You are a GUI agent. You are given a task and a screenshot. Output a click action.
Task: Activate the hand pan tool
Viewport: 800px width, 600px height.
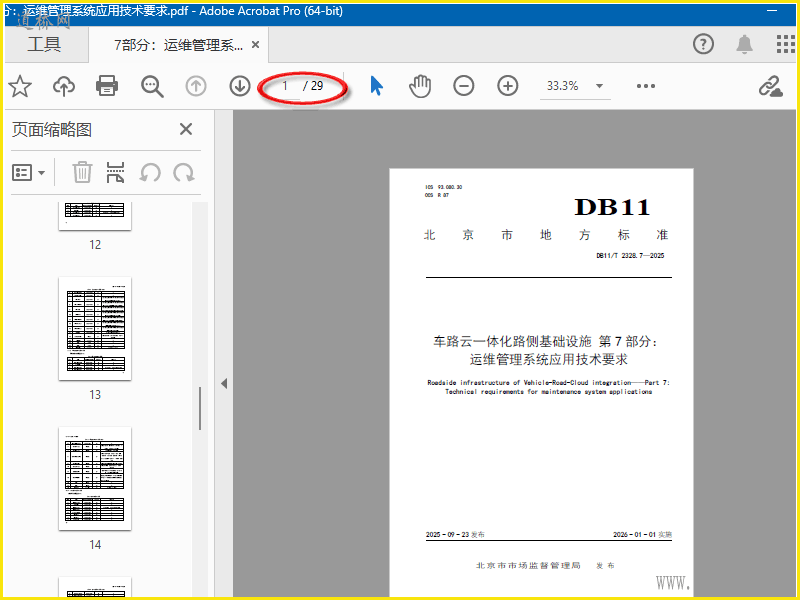click(420, 86)
